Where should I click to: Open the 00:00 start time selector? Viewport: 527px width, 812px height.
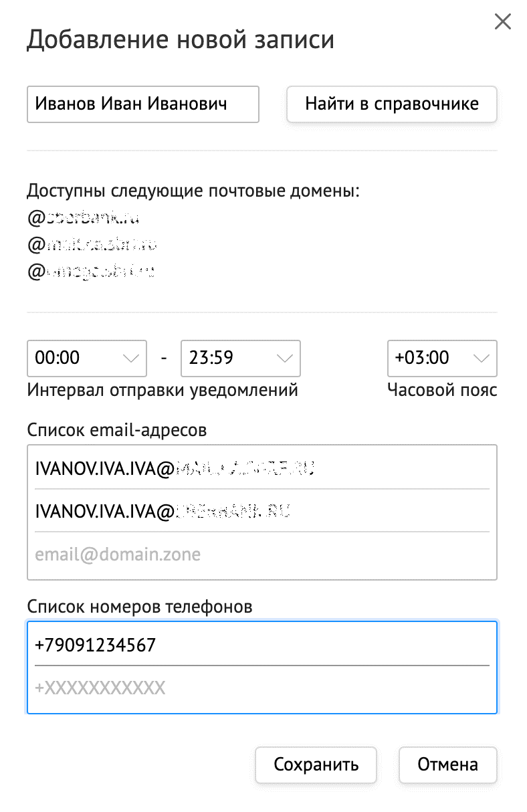tap(74, 358)
